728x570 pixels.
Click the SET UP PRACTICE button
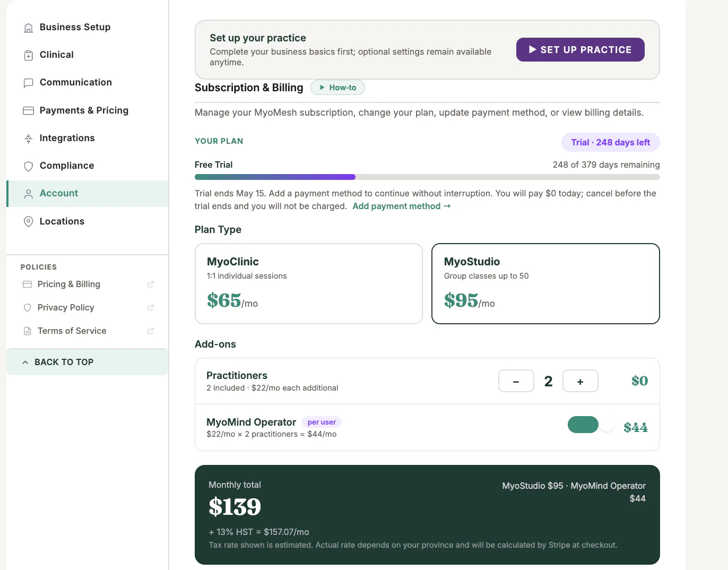pyautogui.click(x=580, y=49)
